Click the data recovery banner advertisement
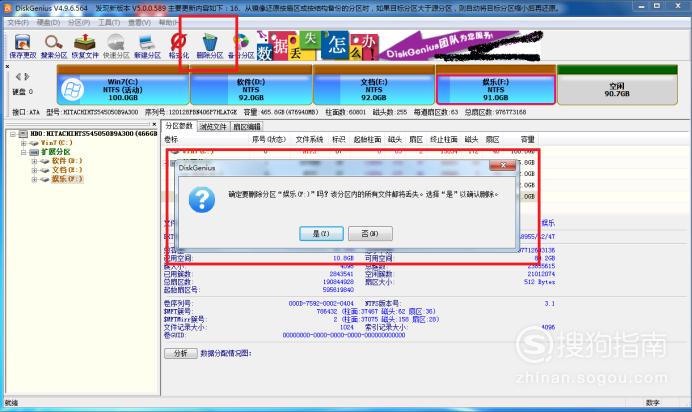Screen dimensions: 692x412 pos(399,45)
